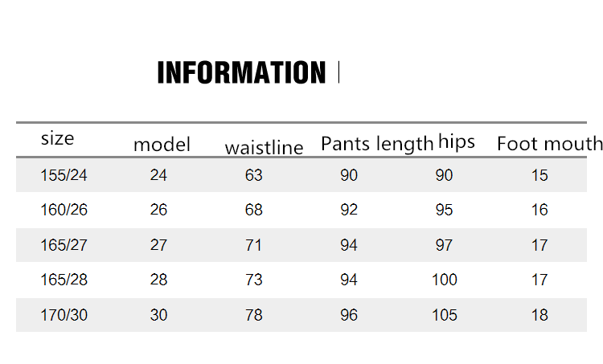603x364 pixels.
Task: Select the 170/30 size cell
Action: point(64,315)
